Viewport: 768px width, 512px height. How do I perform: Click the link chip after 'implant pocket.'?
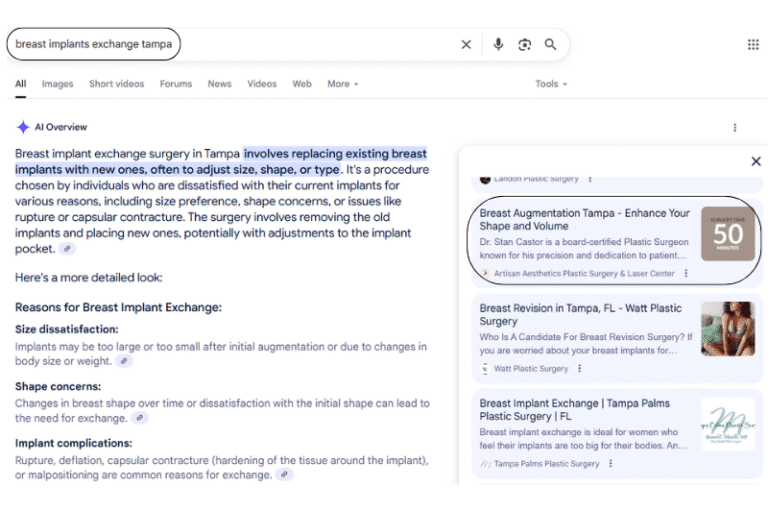[67, 249]
